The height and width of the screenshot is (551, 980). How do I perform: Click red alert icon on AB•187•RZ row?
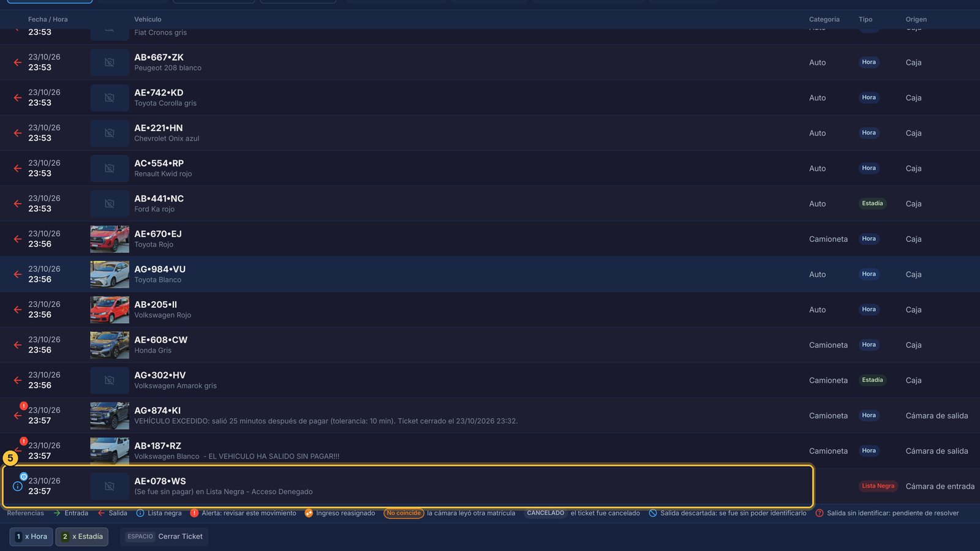point(23,441)
